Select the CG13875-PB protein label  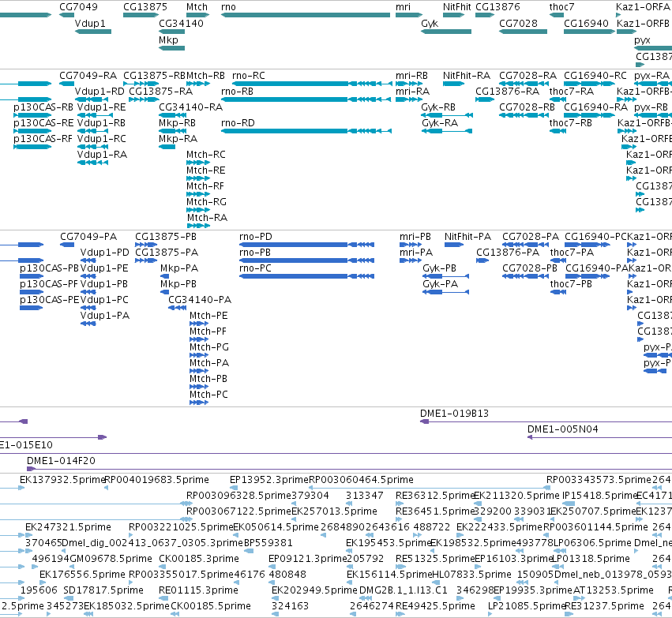coord(166,237)
